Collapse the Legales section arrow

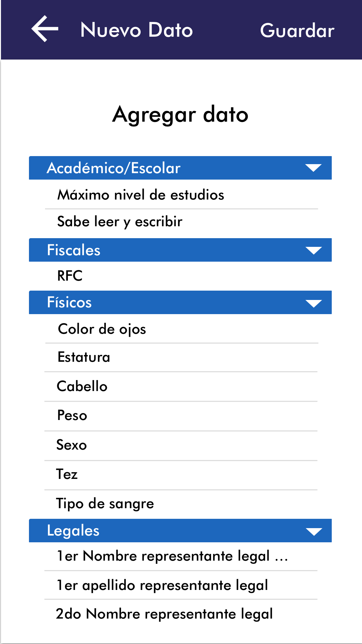[x=313, y=531]
